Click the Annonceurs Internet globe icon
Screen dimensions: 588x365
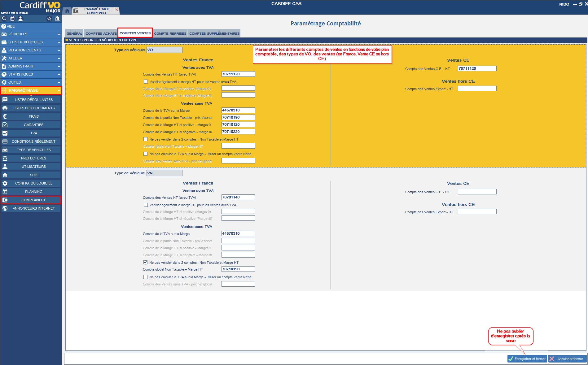5,208
